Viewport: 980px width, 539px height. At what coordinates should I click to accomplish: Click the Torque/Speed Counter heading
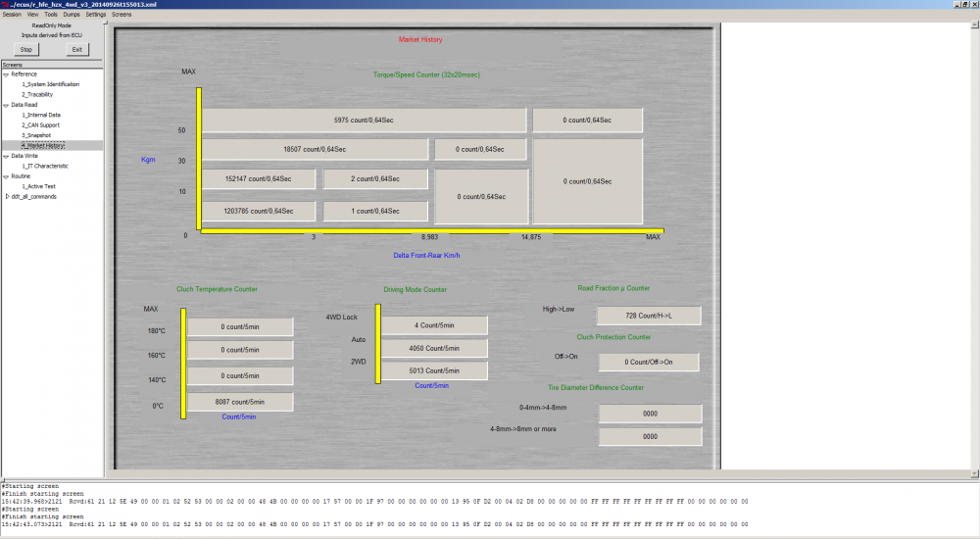click(427, 75)
